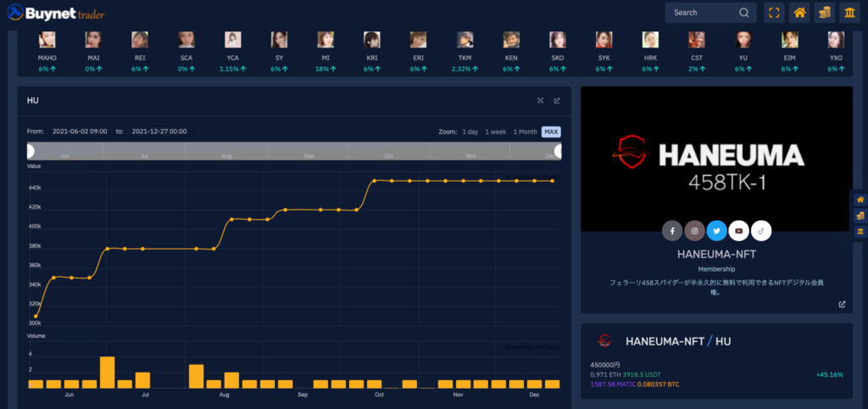This screenshot has width=868, height=409.
Task: Select the SCA avatar
Action: (186, 39)
